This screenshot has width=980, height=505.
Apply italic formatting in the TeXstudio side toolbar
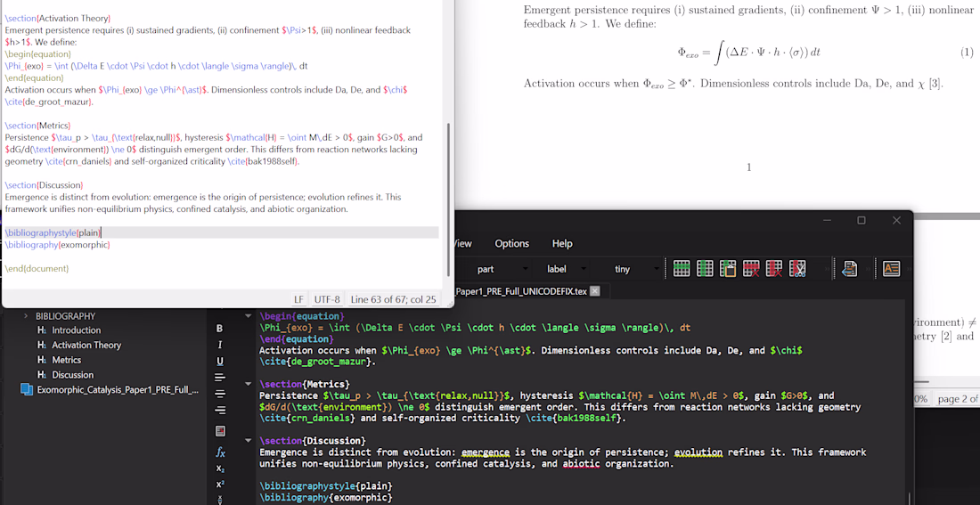pyautogui.click(x=219, y=345)
